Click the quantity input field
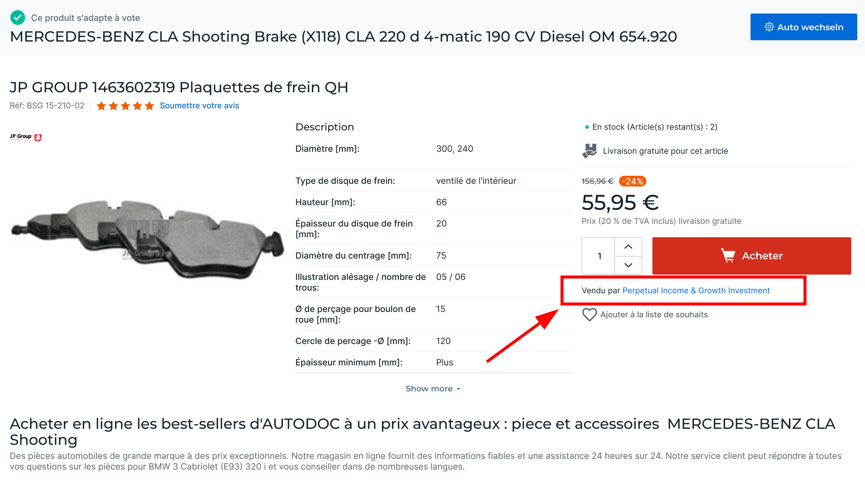The height and width of the screenshot is (486, 865). 599,256
